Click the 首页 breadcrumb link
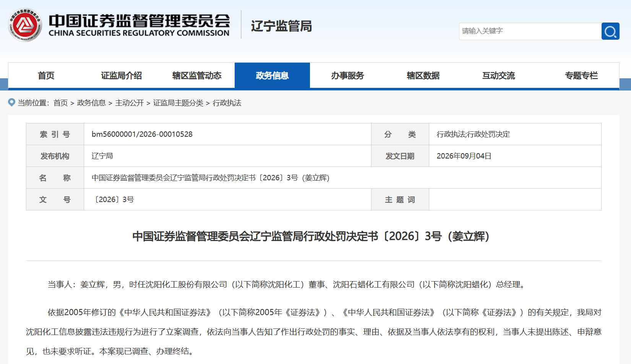This screenshot has width=631, height=364. (x=60, y=103)
